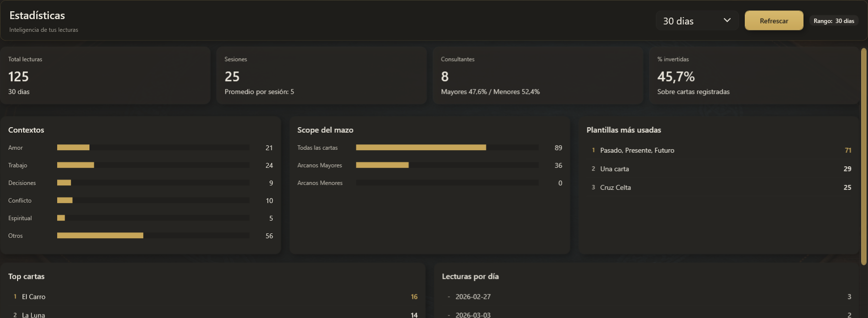The image size is (868, 318).
Task: Click the Sobre cartas registradas text
Action: point(694,92)
